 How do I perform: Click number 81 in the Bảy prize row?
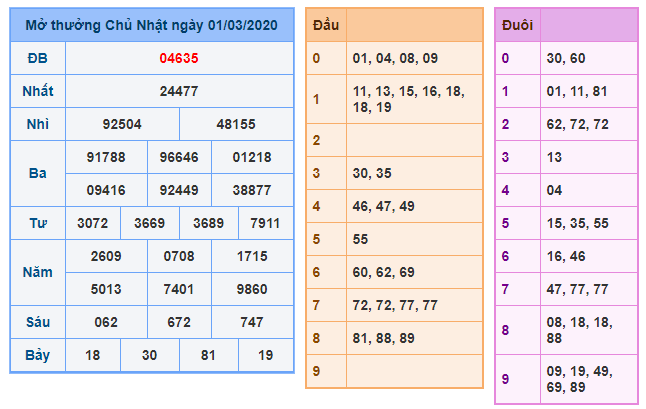click(x=208, y=355)
